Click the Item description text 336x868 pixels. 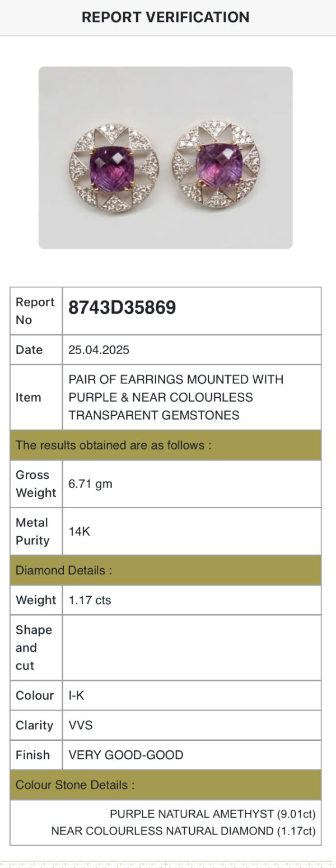pyautogui.click(x=176, y=397)
